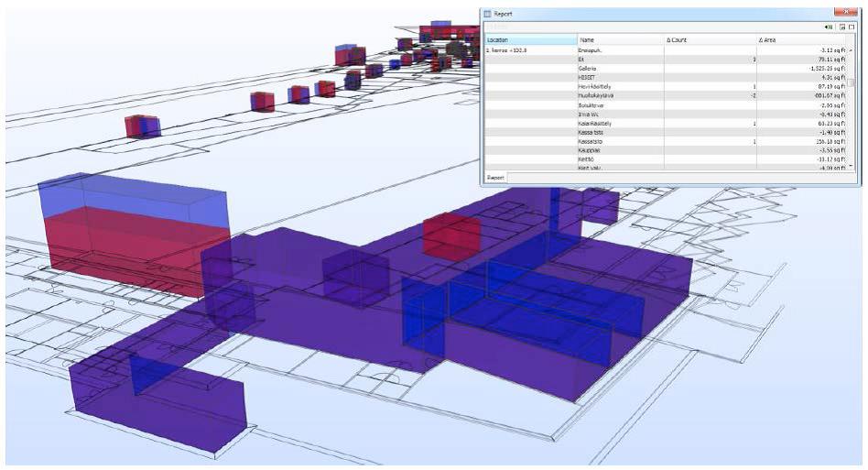Click the save layout icon in Report toolbar
Viewport: 868px width, 470px height.
[x=841, y=28]
